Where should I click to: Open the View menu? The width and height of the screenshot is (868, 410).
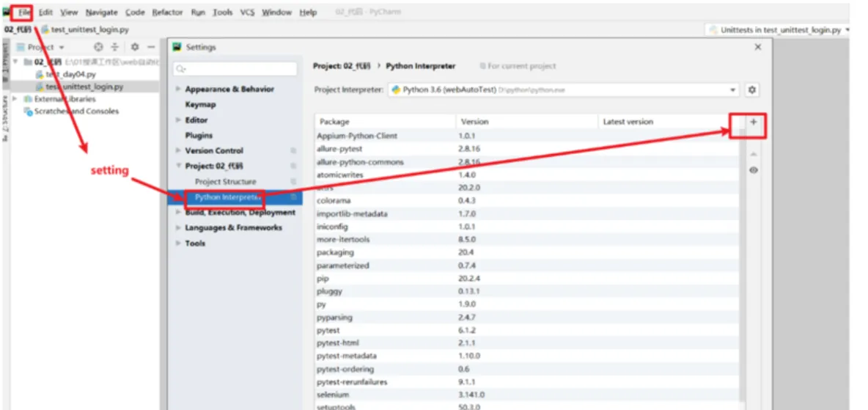(x=69, y=12)
